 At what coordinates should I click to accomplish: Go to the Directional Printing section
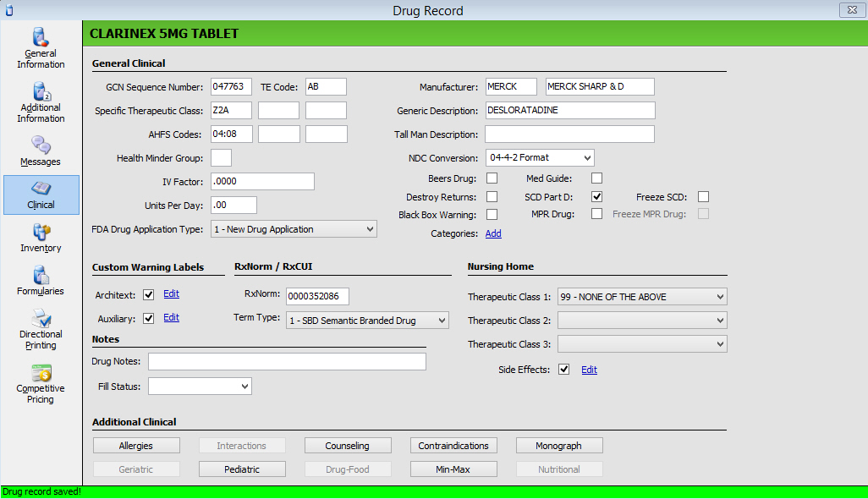(41, 329)
